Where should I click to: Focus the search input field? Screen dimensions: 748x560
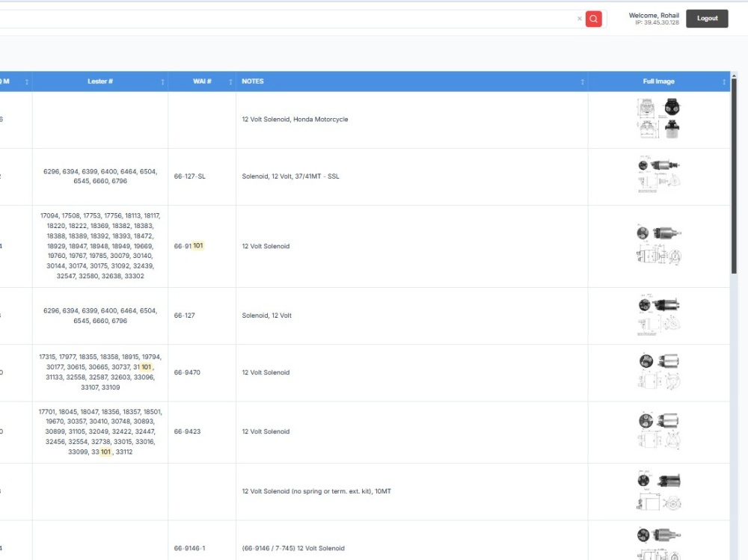point(286,19)
